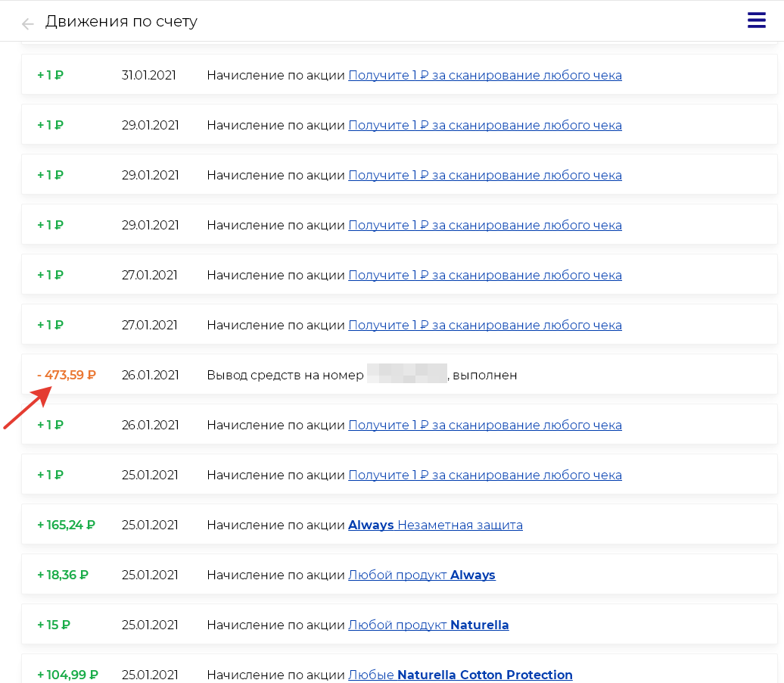Click the date of the 15 ₽ accrual

click(150, 625)
